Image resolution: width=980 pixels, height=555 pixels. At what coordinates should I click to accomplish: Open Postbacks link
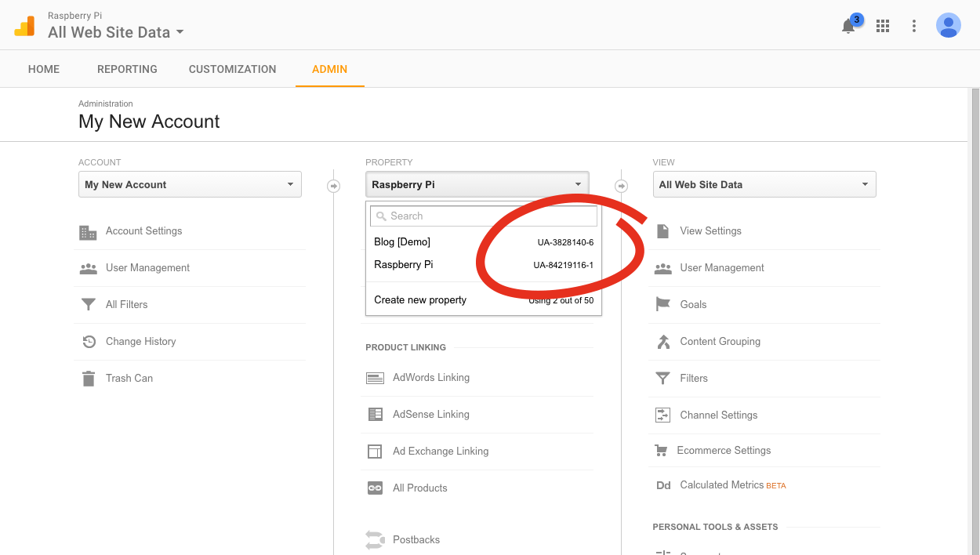tap(416, 540)
